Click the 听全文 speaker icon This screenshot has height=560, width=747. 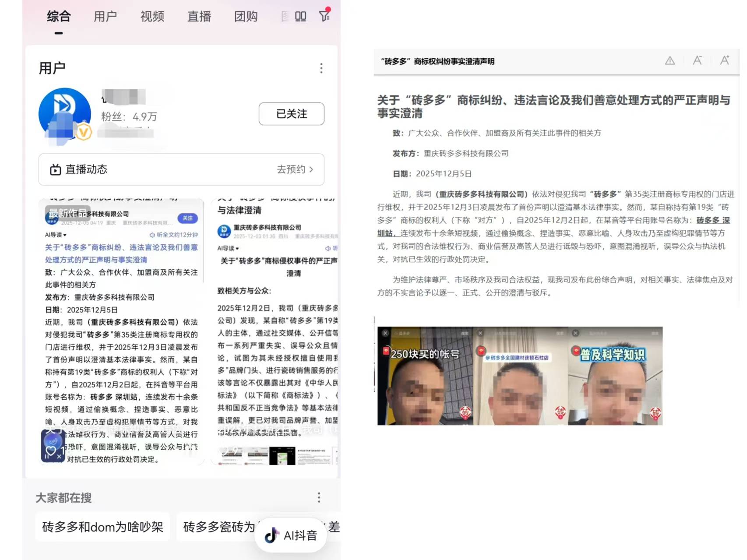tap(152, 235)
